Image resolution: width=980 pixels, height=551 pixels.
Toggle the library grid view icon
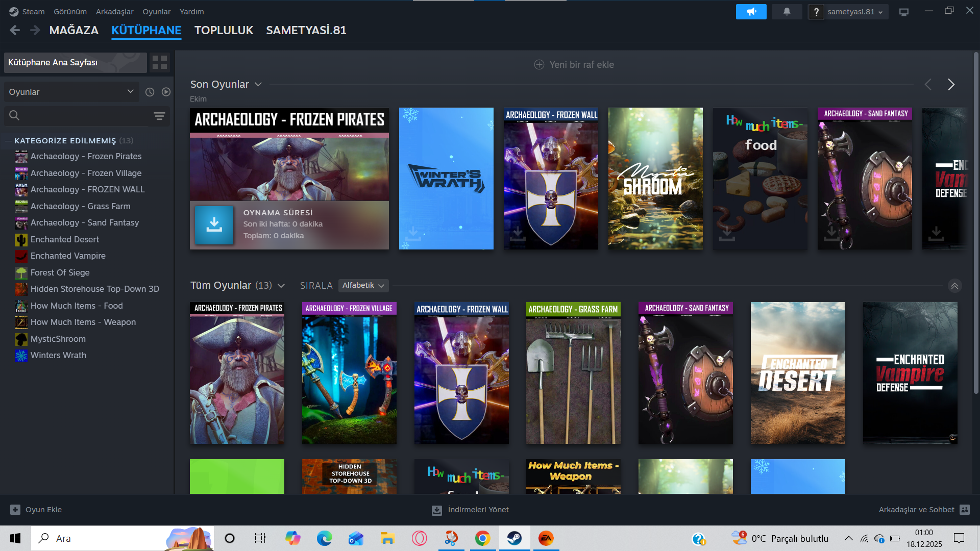tap(160, 62)
